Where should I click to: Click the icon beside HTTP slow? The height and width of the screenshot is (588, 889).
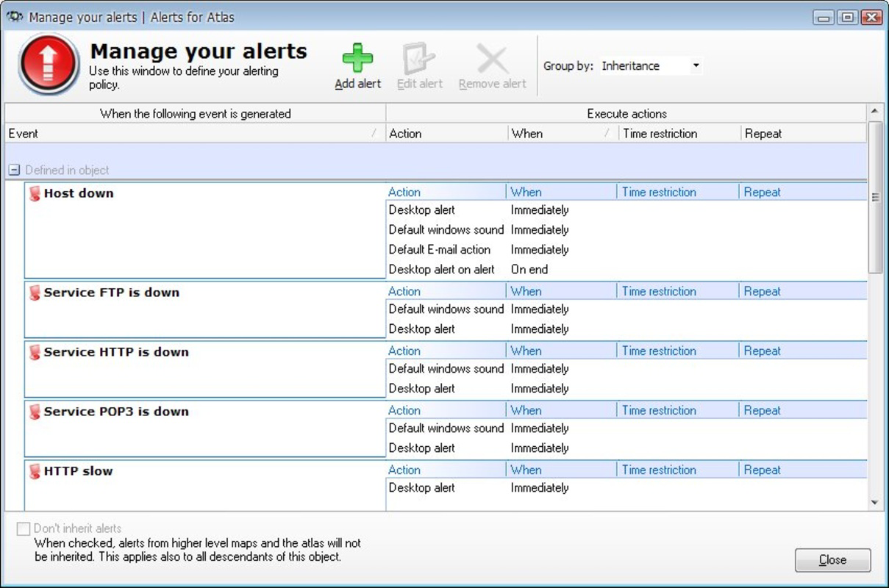pyautogui.click(x=35, y=471)
